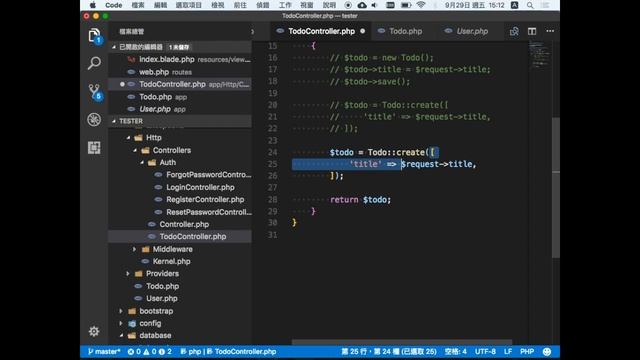The width and height of the screenshot is (640, 360).
Task: Place cursor on 'return $todo;' line
Action: point(360,200)
